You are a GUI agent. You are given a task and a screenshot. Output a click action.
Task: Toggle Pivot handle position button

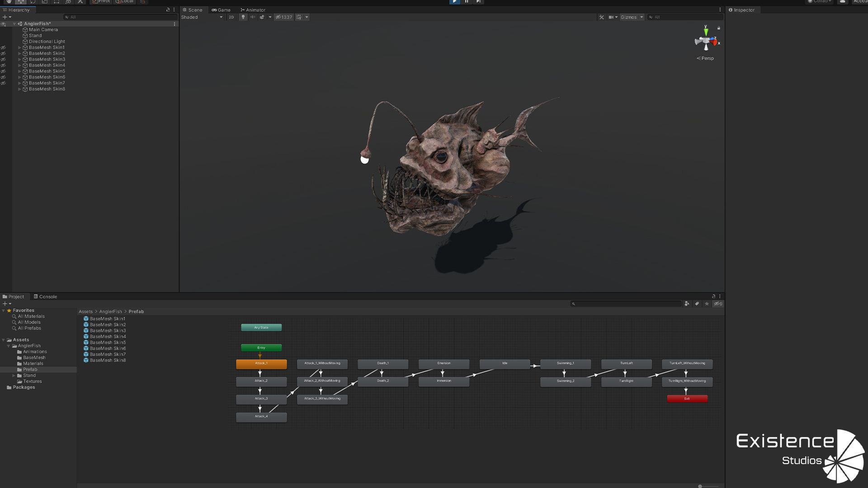tap(101, 2)
